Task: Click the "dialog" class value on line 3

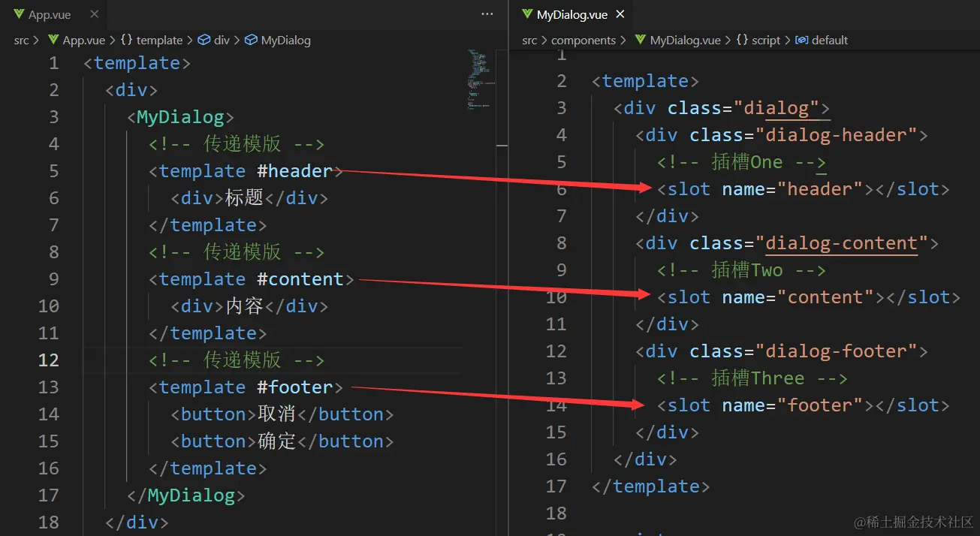Action: point(776,108)
